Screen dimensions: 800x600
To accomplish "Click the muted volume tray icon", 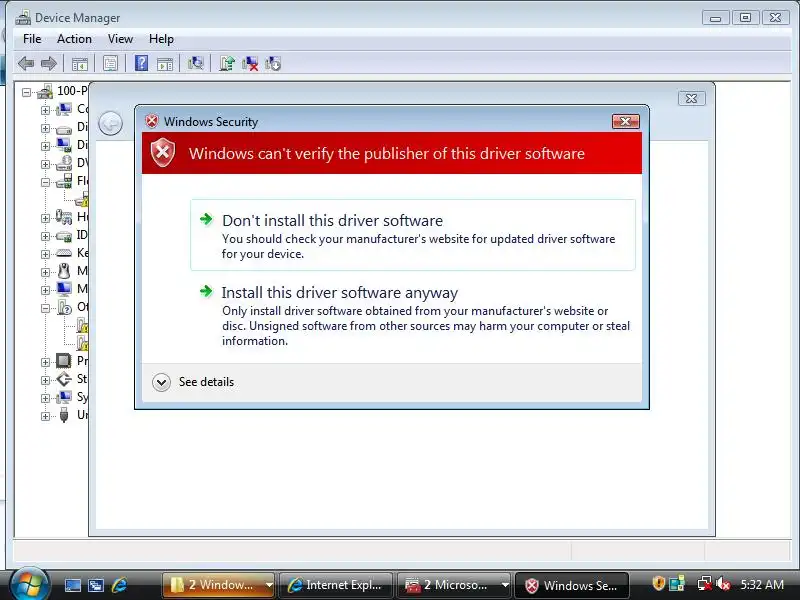I will click(x=723, y=584).
